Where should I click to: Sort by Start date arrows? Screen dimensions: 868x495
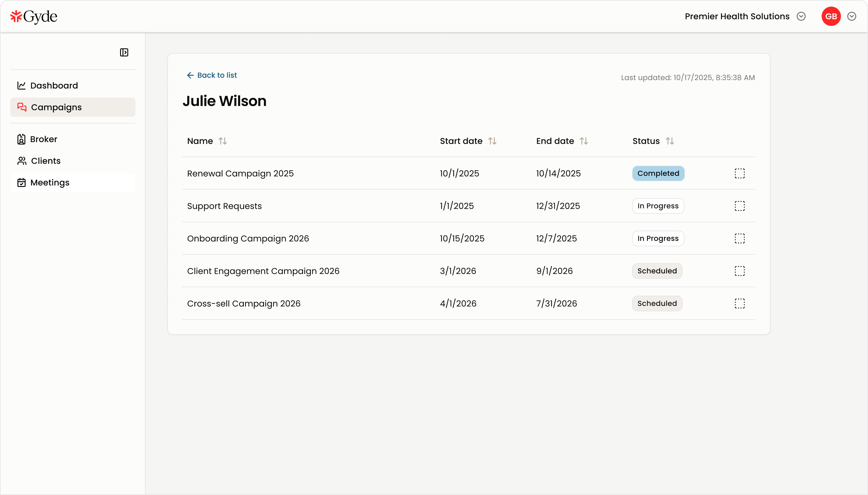point(492,141)
